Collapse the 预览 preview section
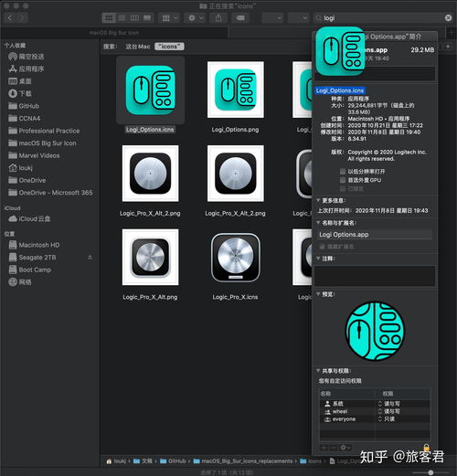Image resolution: width=457 pixels, height=476 pixels. tap(318, 294)
